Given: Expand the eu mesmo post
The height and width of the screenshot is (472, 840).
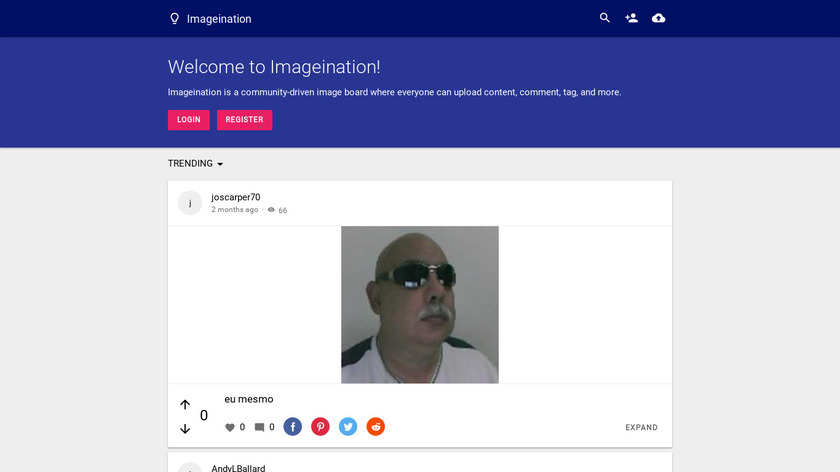Looking at the screenshot, I should click(x=641, y=428).
